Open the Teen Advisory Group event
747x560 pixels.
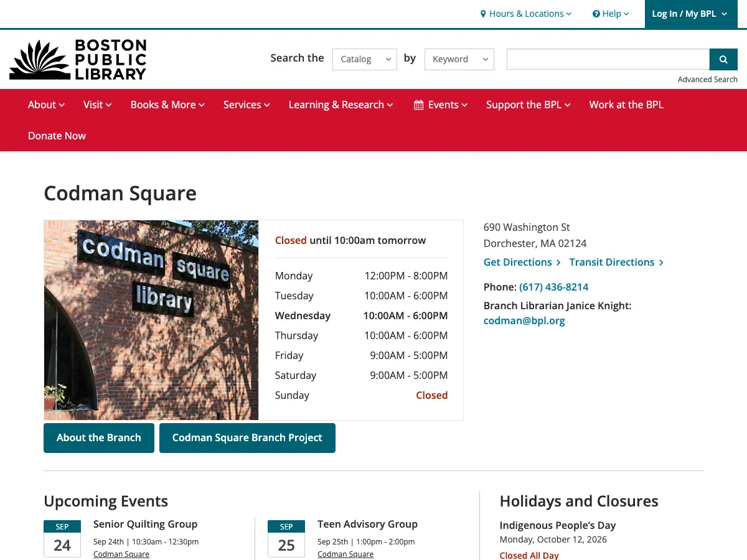point(367,524)
